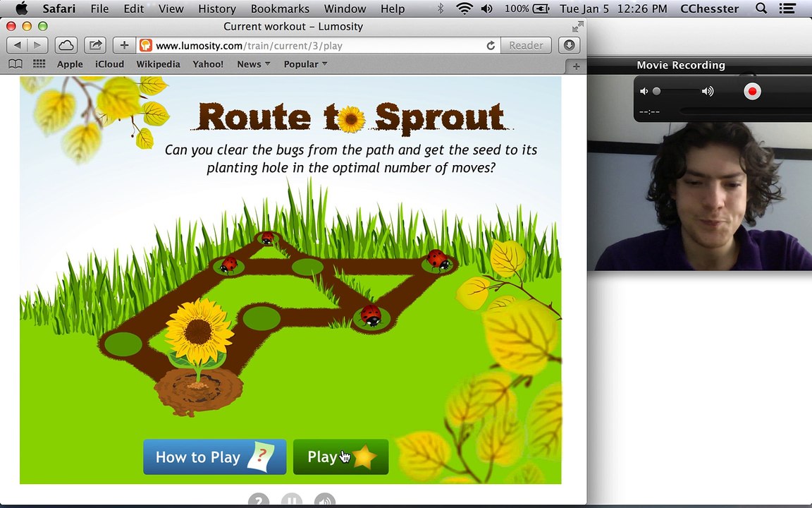Screen dimensions: 812x508
Task: Click the low volume speaker icon
Action: (x=644, y=91)
